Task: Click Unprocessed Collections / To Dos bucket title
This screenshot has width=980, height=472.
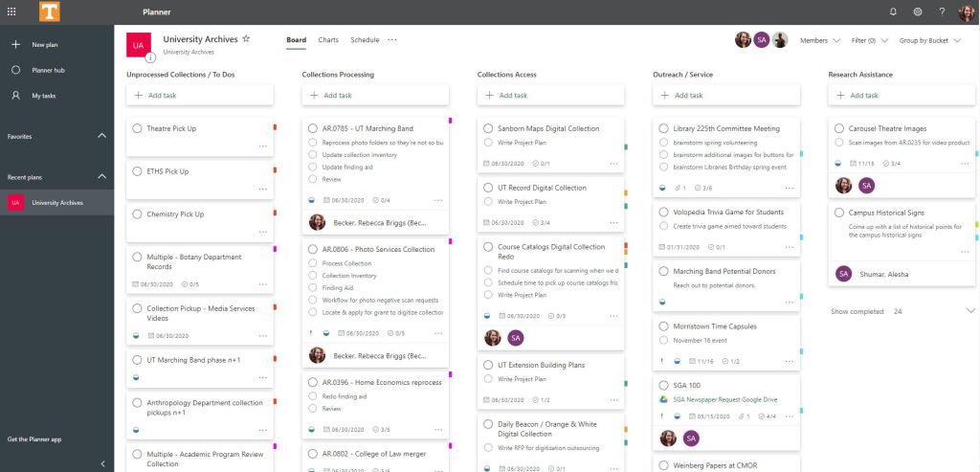Action: point(181,75)
